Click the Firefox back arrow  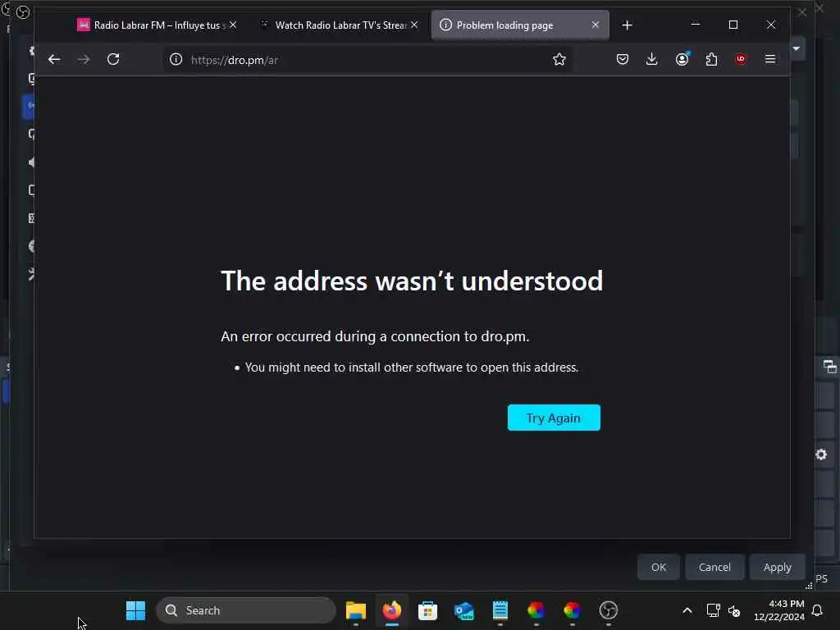click(x=54, y=59)
